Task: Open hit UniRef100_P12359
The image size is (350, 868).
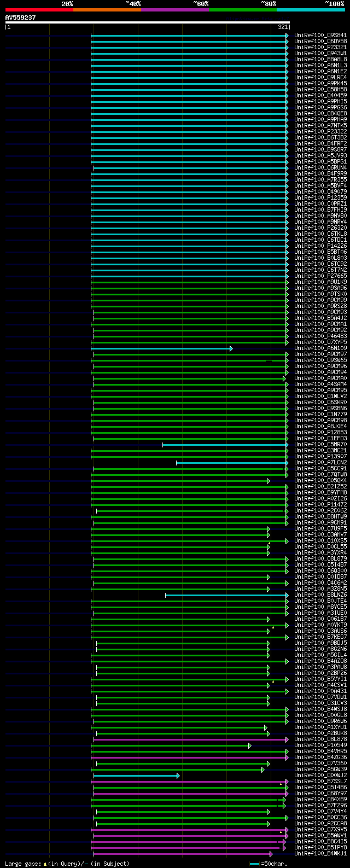Action: click(320, 198)
